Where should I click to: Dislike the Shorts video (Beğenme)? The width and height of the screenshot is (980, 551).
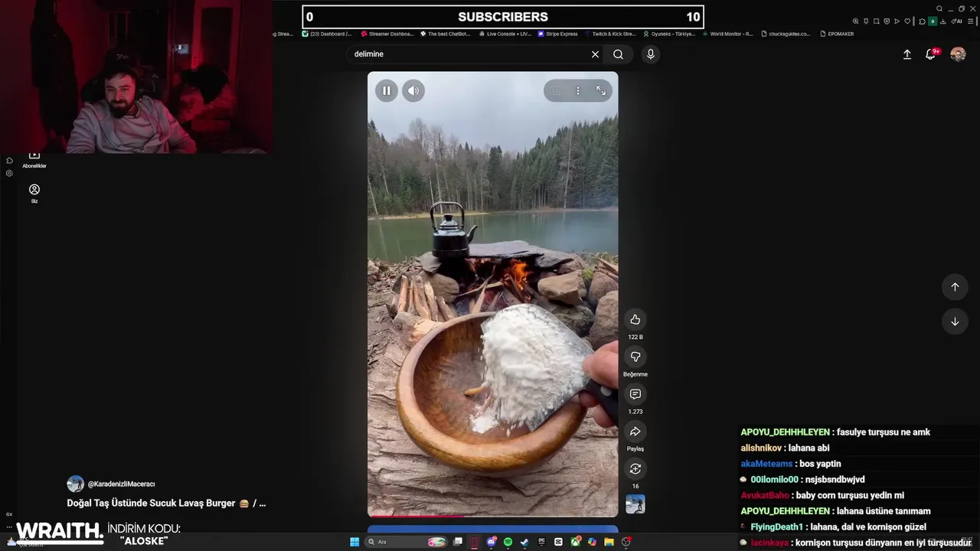(x=635, y=357)
